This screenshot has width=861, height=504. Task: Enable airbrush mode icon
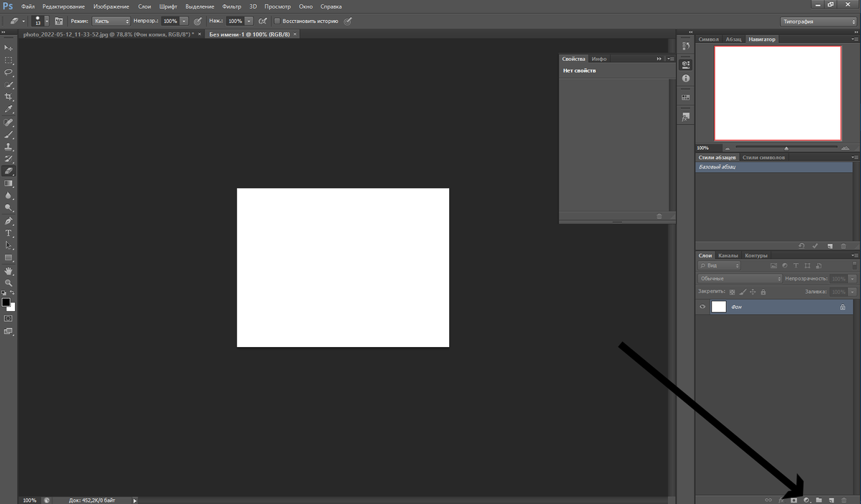[x=263, y=22]
